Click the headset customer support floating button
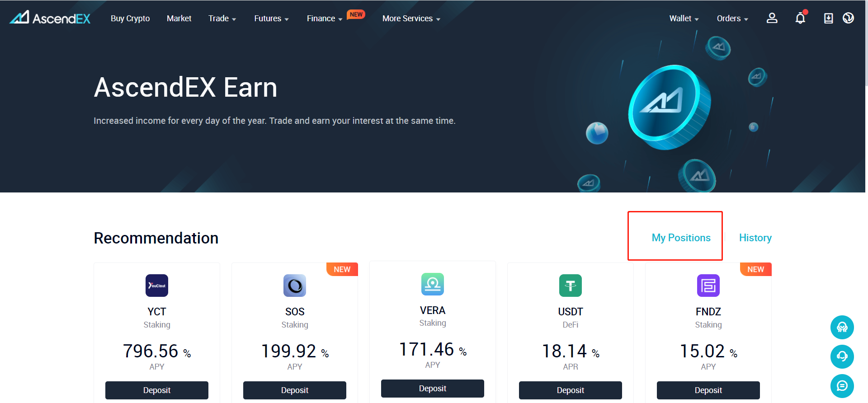The width and height of the screenshot is (868, 403). [842, 356]
